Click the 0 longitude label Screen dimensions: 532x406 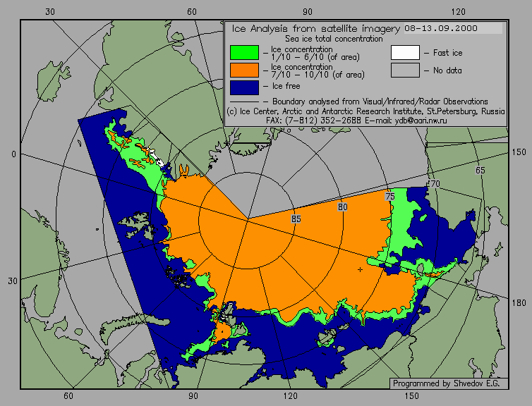point(13,154)
